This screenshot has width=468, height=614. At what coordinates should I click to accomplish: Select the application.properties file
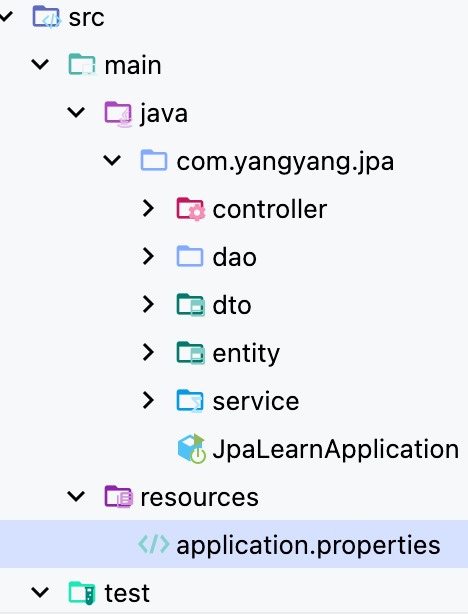click(234, 544)
